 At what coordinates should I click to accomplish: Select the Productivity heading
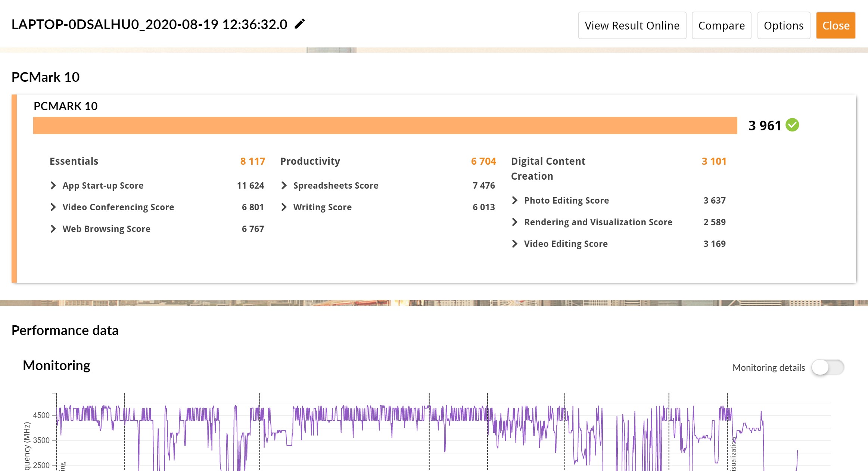click(310, 161)
